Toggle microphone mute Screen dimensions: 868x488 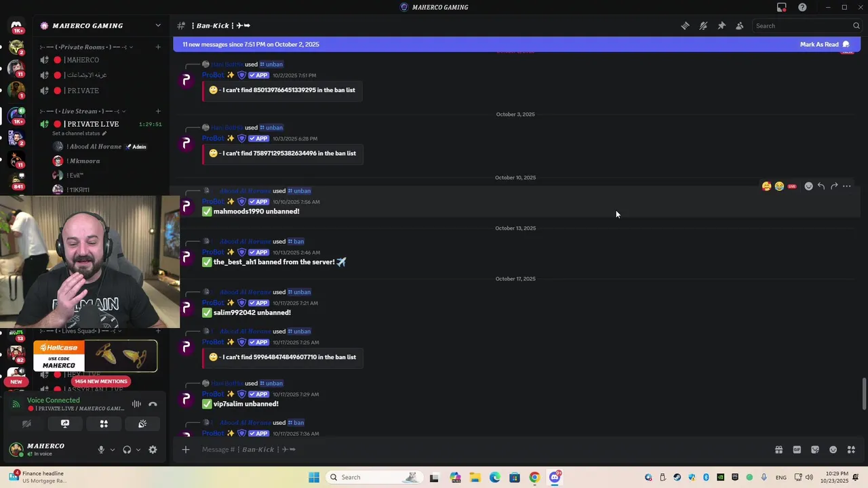[101, 449]
